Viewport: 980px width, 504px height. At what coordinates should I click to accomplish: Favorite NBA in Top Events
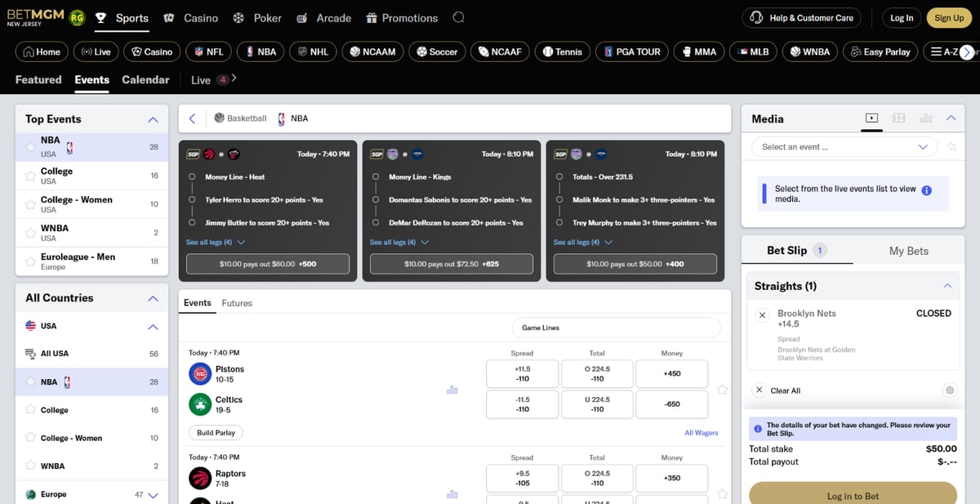click(x=30, y=147)
